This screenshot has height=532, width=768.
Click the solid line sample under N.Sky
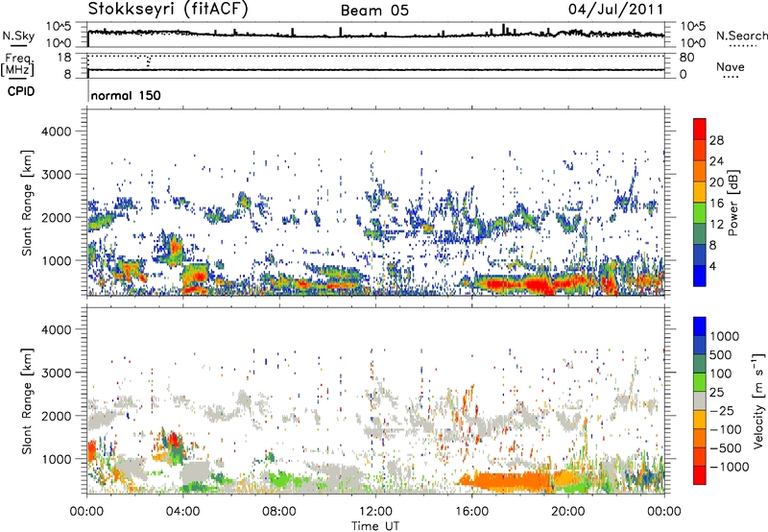pos(18,45)
